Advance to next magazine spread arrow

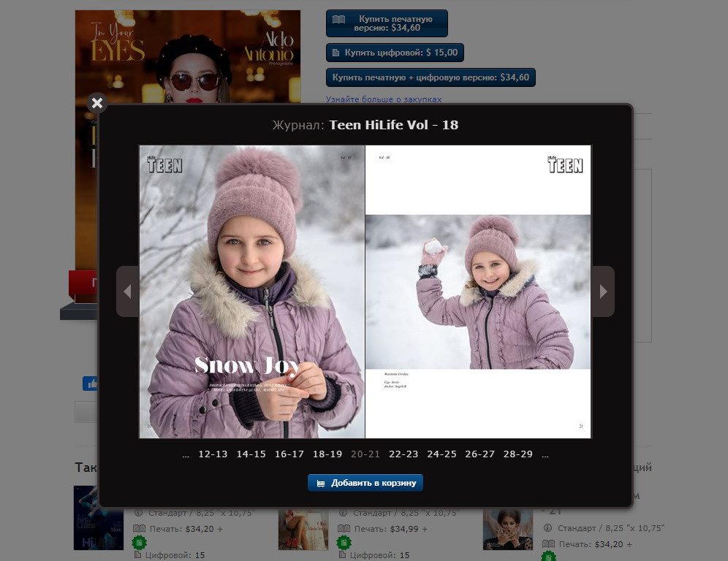tap(603, 291)
